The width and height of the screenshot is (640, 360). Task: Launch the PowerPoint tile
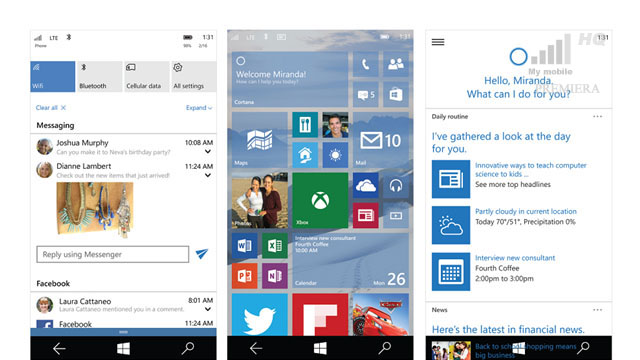pos(244,276)
